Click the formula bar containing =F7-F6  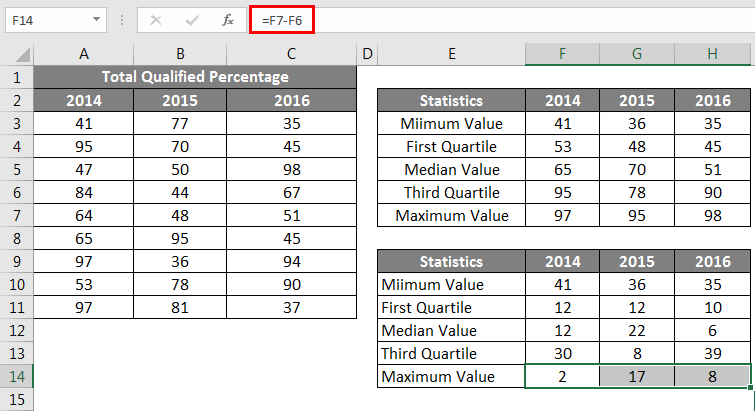coord(503,20)
